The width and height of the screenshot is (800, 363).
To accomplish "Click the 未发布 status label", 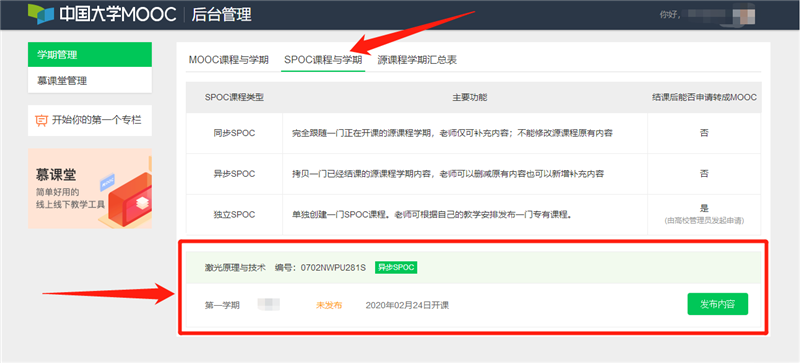I will click(x=329, y=305).
